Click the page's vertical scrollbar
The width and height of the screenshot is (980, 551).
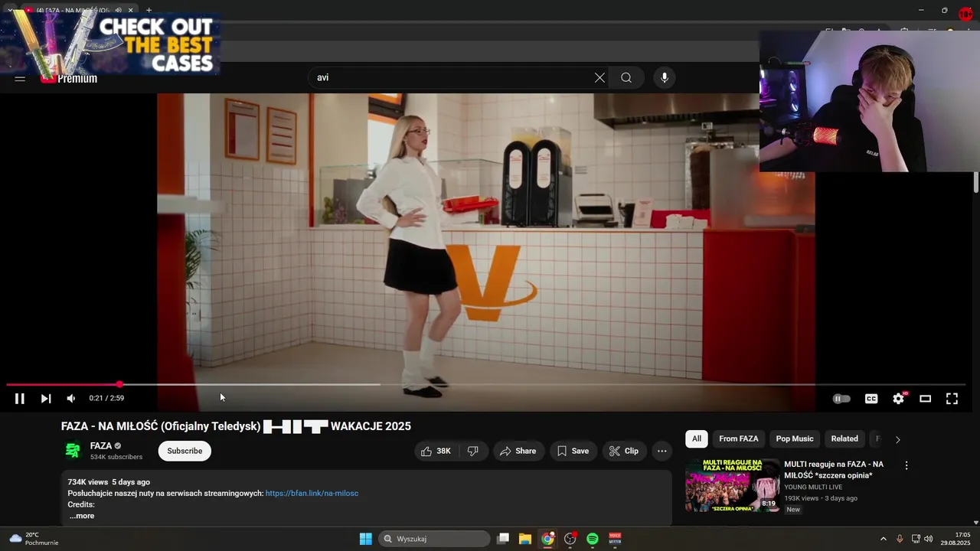(x=976, y=183)
